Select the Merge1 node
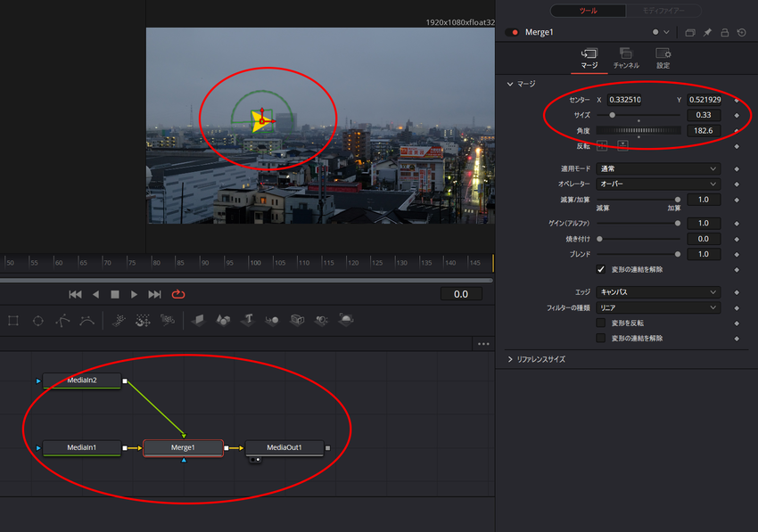The width and height of the screenshot is (758, 532). [183, 448]
